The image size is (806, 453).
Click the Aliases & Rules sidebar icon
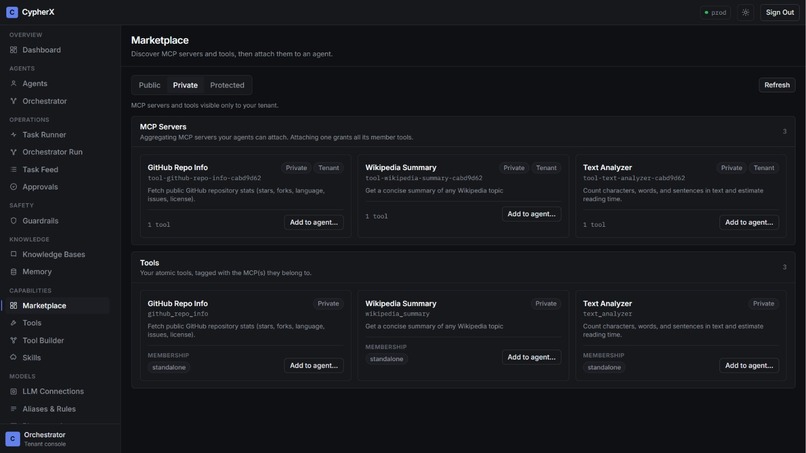[13, 409]
